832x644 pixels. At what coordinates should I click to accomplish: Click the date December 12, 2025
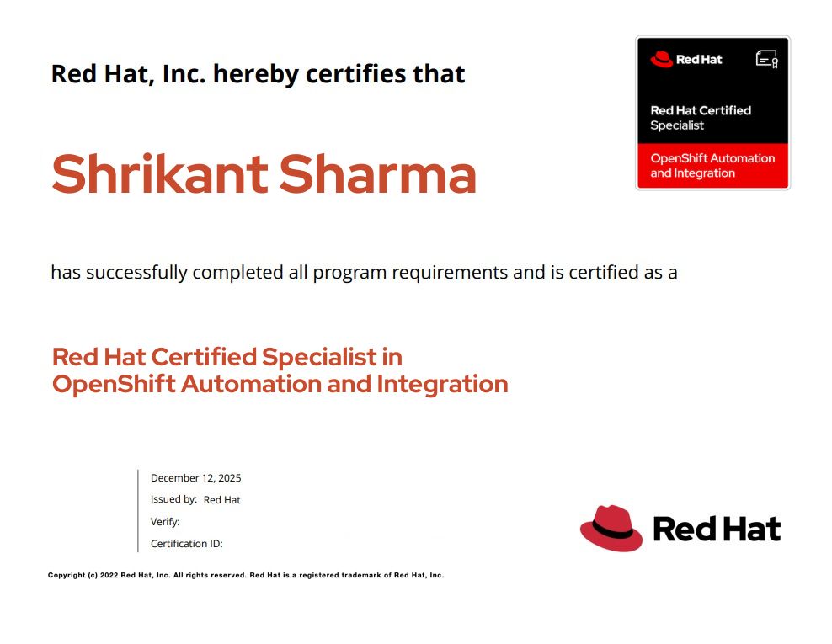[x=195, y=478]
